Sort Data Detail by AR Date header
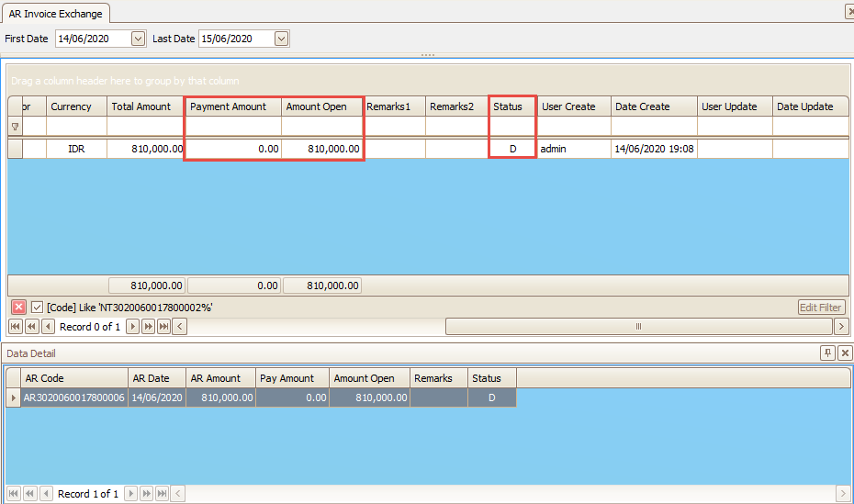This screenshot has height=504, width=854. pyautogui.click(x=157, y=378)
